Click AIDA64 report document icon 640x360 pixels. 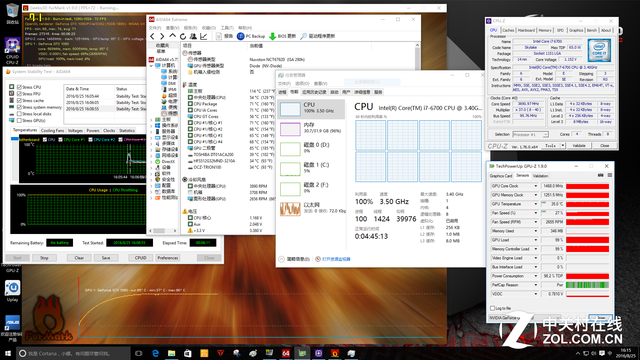(x=219, y=36)
